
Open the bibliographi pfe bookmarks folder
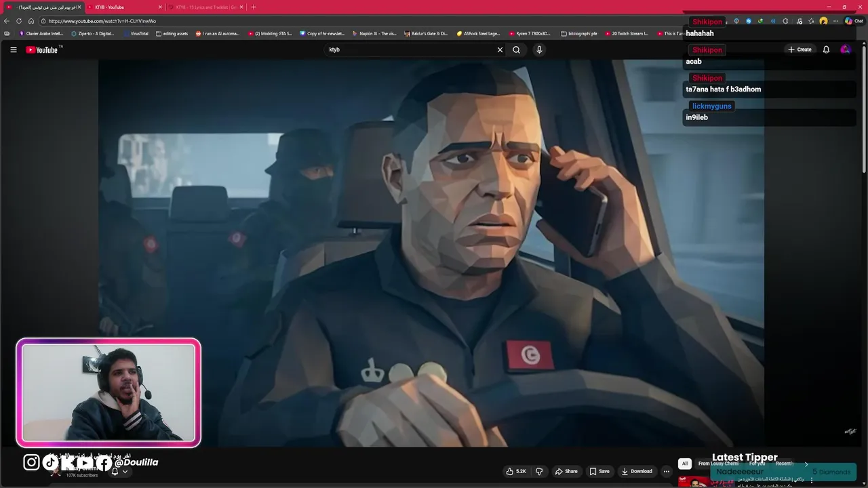(x=579, y=33)
